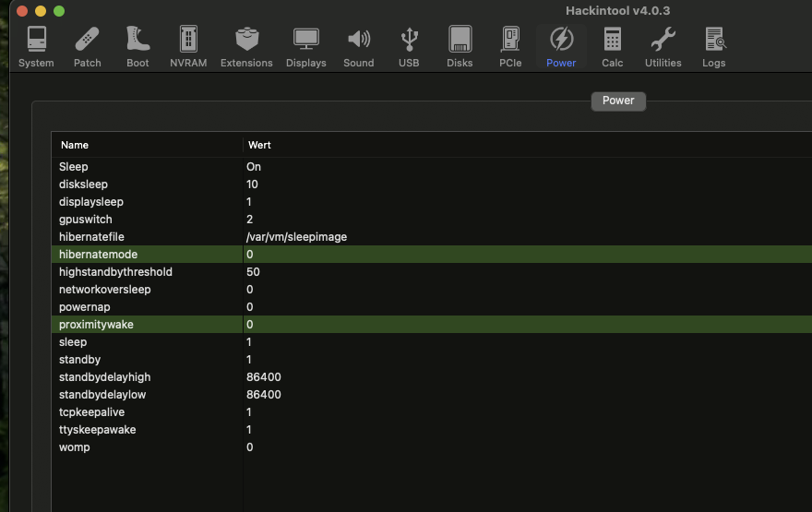The image size is (812, 512).
Task: Select the highlighted proximitywake row
Action: tap(432, 325)
